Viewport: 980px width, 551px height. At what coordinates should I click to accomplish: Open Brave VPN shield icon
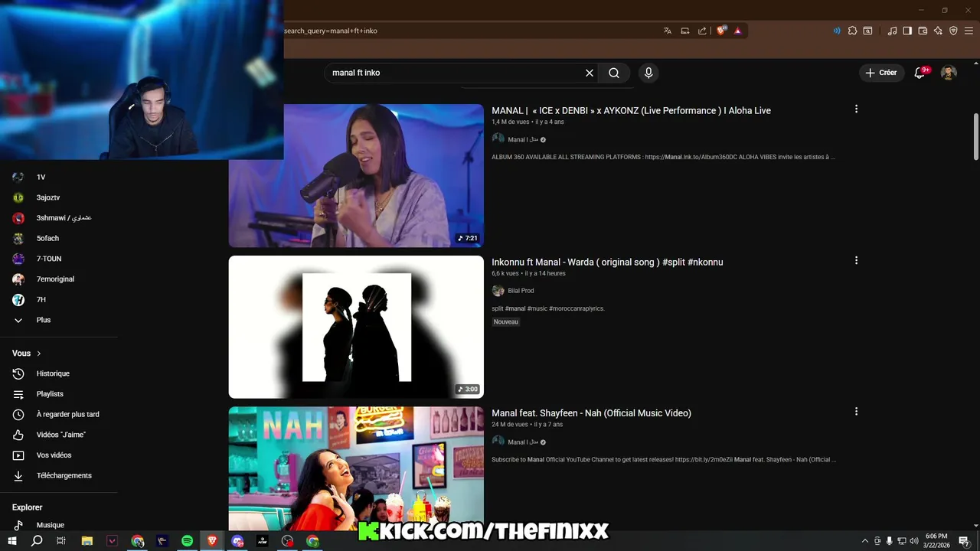pyautogui.click(x=953, y=31)
